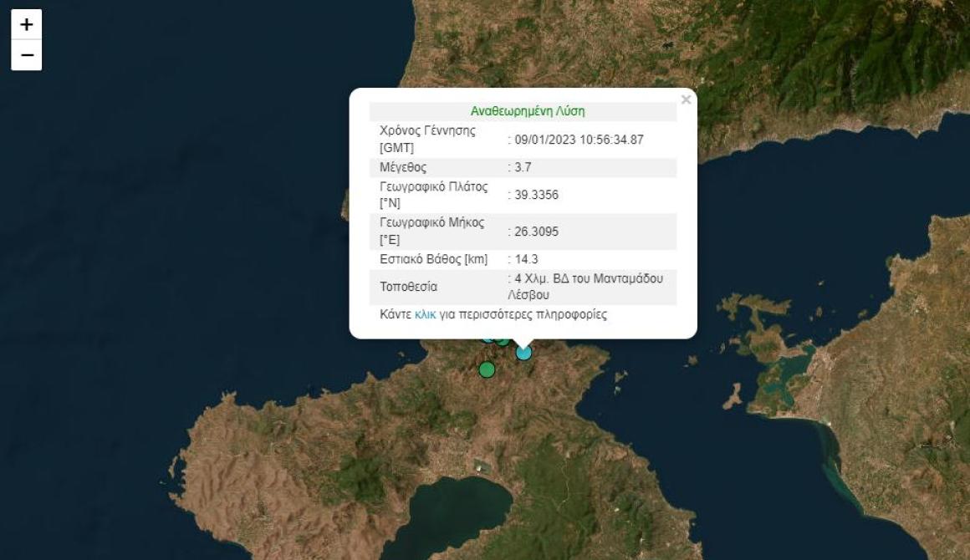Zoom out of the map
This screenshot has height=560, width=970.
pos(27,55)
